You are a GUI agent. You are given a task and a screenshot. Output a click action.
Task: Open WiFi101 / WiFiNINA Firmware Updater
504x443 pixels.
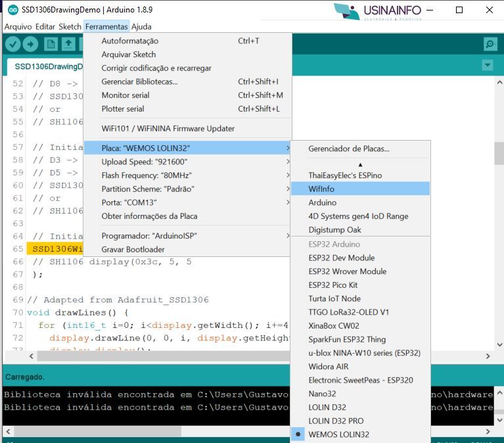(187, 129)
